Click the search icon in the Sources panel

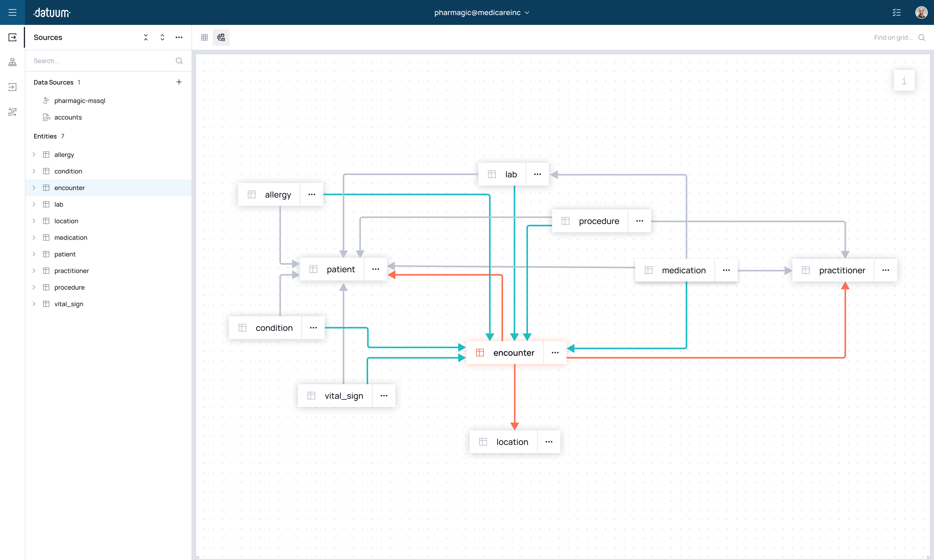(x=179, y=61)
